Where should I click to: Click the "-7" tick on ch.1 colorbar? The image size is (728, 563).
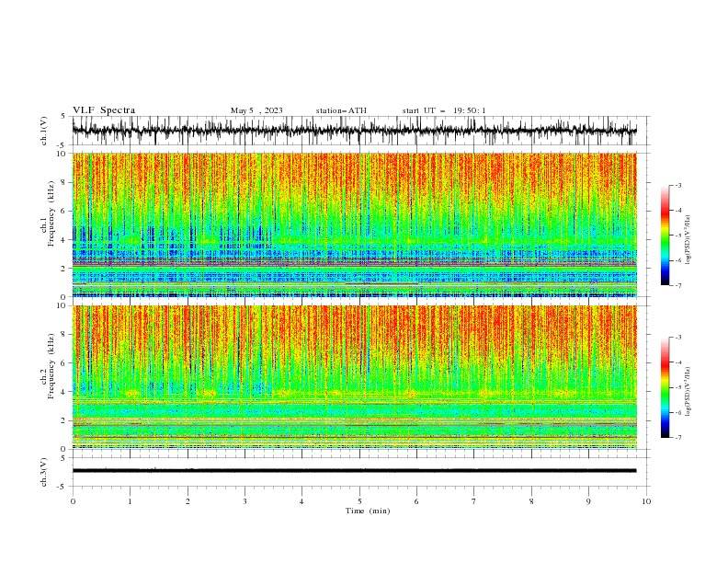click(677, 286)
